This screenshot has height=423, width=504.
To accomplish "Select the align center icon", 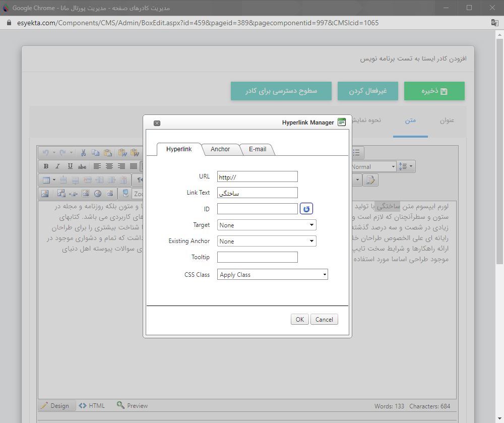I will pos(109,166).
